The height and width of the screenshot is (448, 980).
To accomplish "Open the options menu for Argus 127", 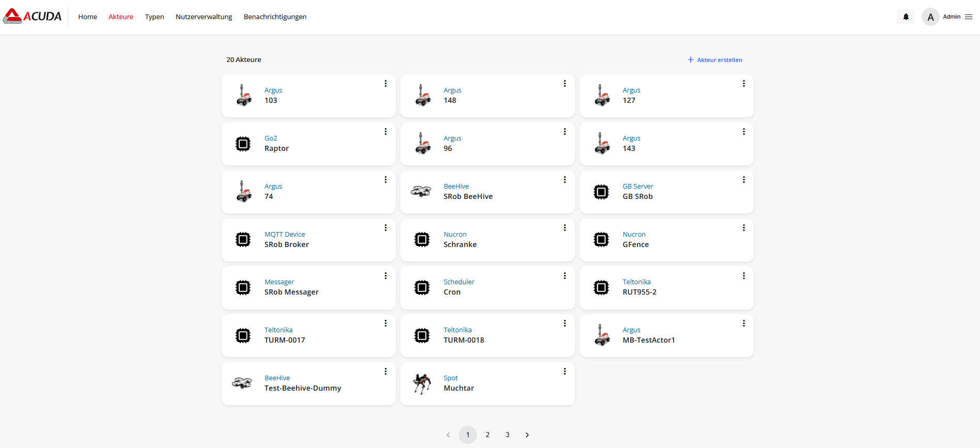I will coord(744,84).
